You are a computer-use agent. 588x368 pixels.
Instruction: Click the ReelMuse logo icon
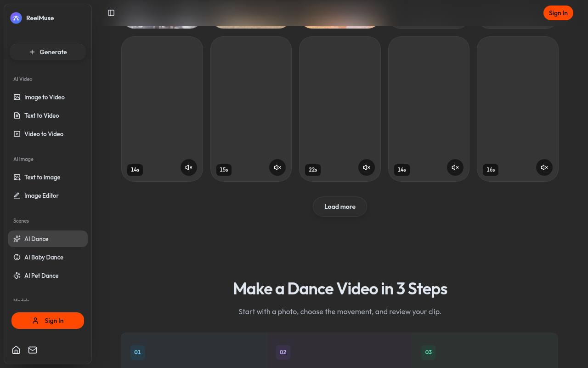tap(16, 18)
